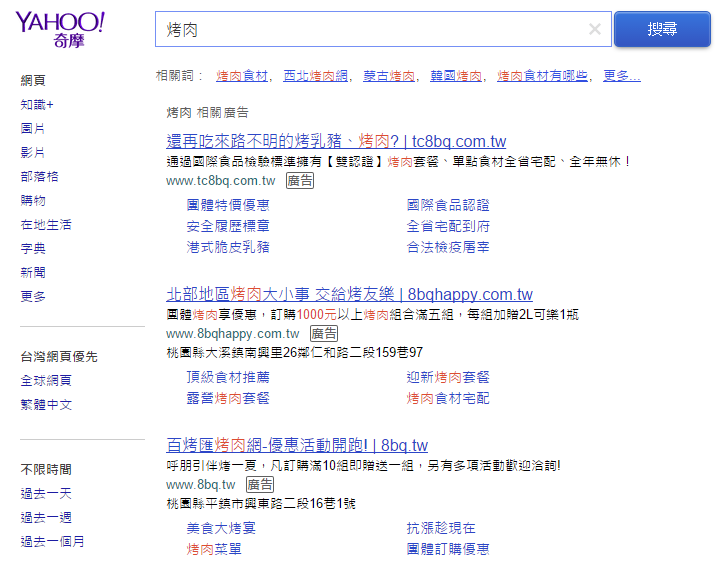
Task: Switch to 影片 video search
Action: coord(33,152)
